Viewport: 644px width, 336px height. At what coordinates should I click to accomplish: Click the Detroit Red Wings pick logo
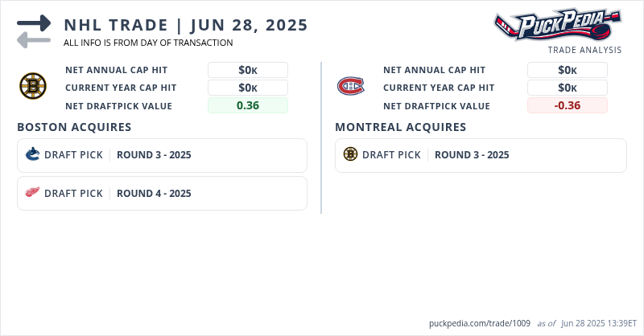32,193
